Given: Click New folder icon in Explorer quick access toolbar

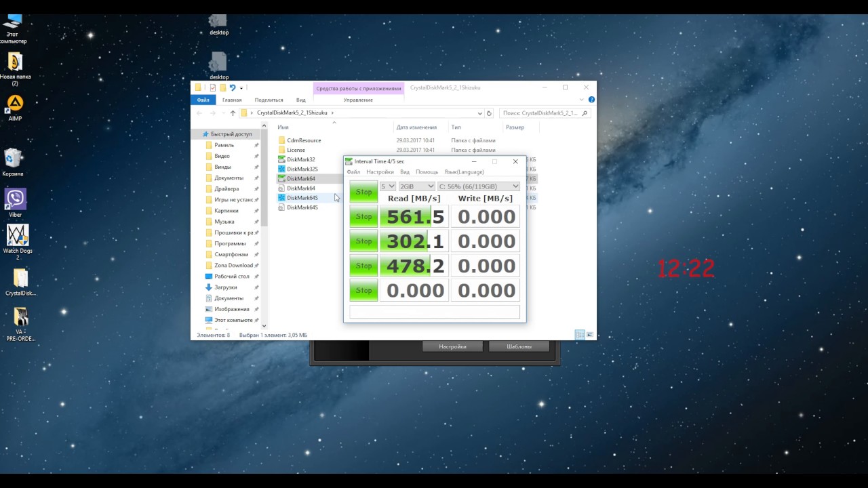Looking at the screenshot, I should (x=222, y=87).
